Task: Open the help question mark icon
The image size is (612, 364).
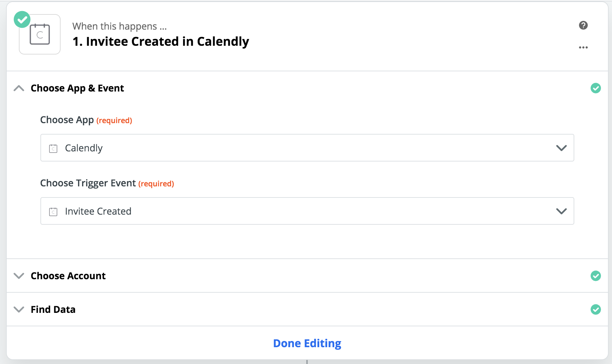Action: pos(584,25)
